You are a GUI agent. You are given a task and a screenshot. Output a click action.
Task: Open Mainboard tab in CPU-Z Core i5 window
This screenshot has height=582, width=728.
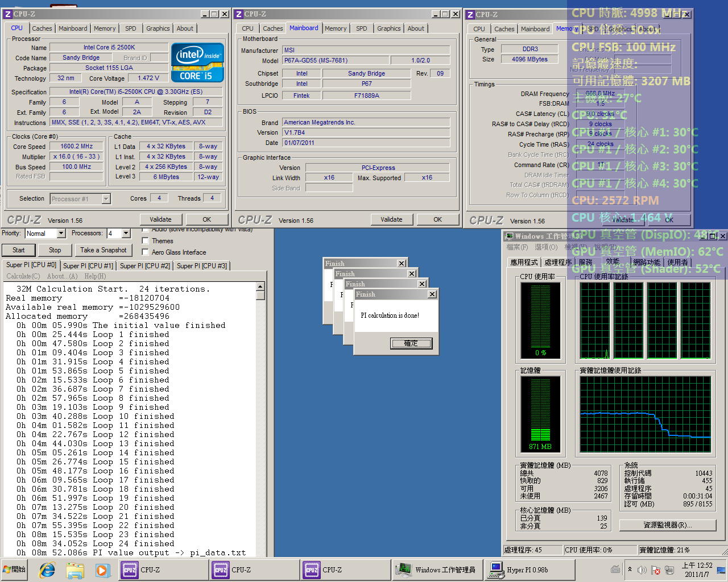pos(73,28)
